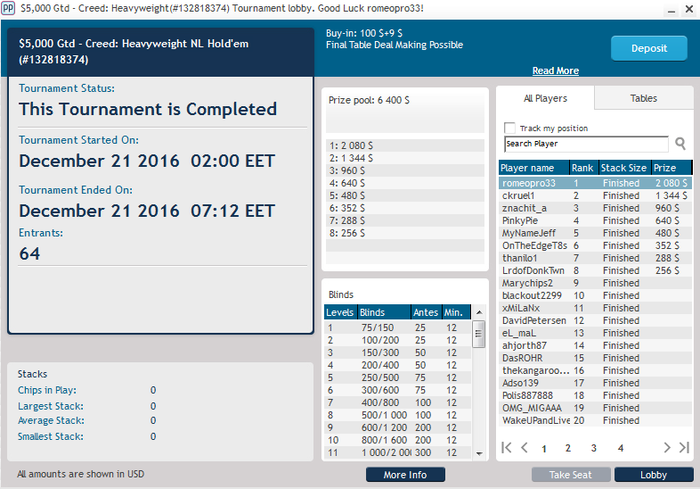
Task: Go to first page of players
Action: click(x=506, y=447)
